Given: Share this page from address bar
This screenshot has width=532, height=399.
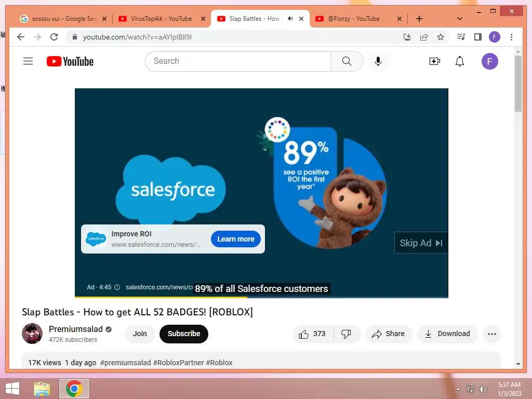Looking at the screenshot, I should tap(424, 37).
